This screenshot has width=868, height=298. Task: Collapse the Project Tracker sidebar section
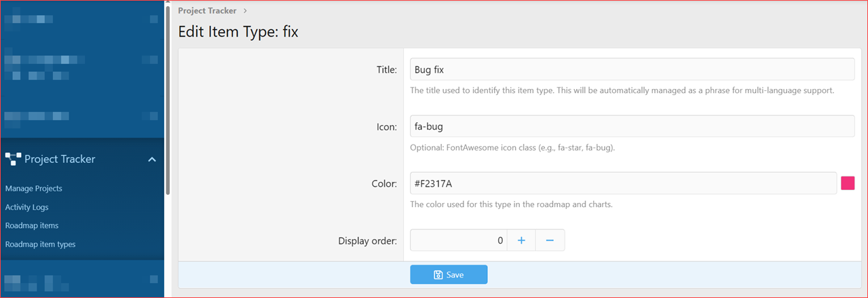[152, 160]
